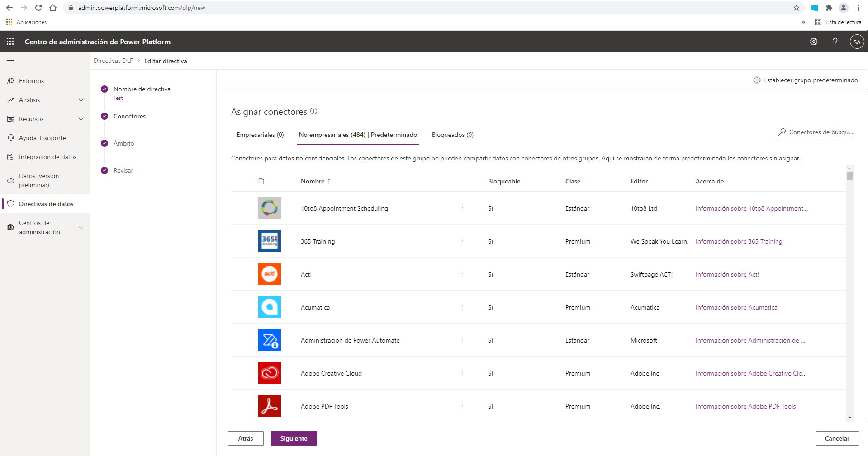Reload the page in the browser
This screenshot has width=868, height=456.
38,8
